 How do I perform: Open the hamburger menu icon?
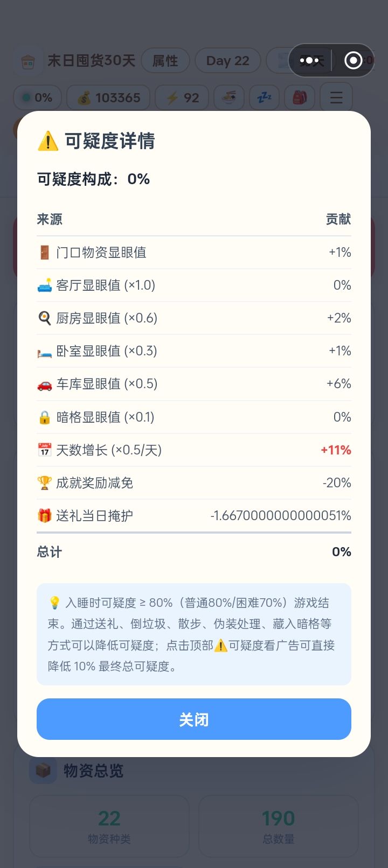tap(336, 97)
